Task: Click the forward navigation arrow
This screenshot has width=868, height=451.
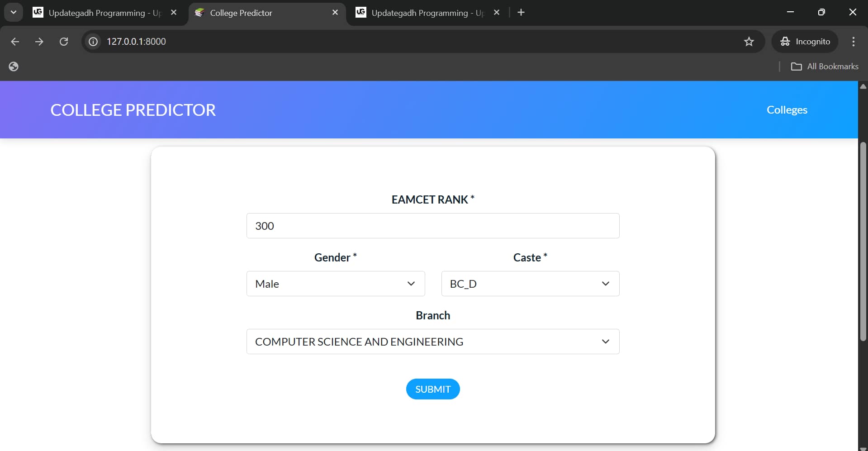Action: 39,42
